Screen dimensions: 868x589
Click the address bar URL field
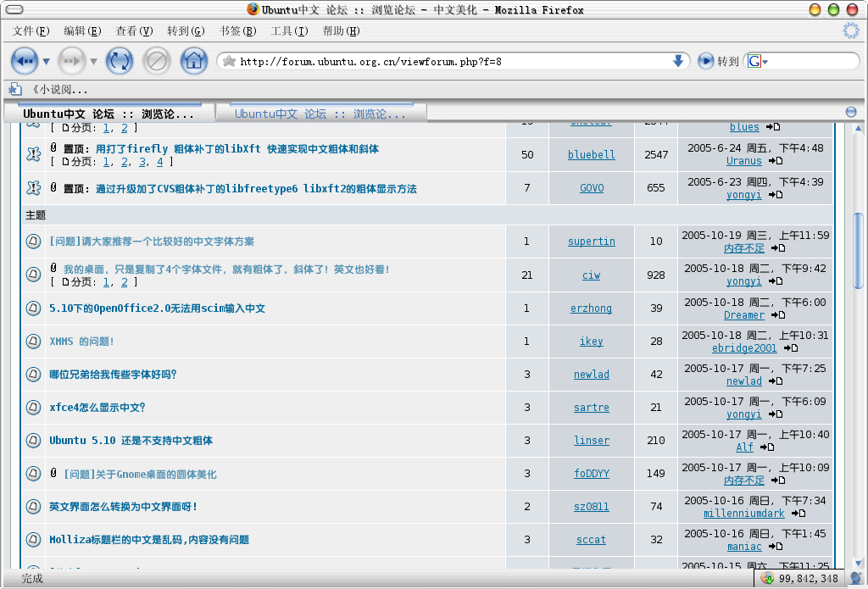[453, 61]
